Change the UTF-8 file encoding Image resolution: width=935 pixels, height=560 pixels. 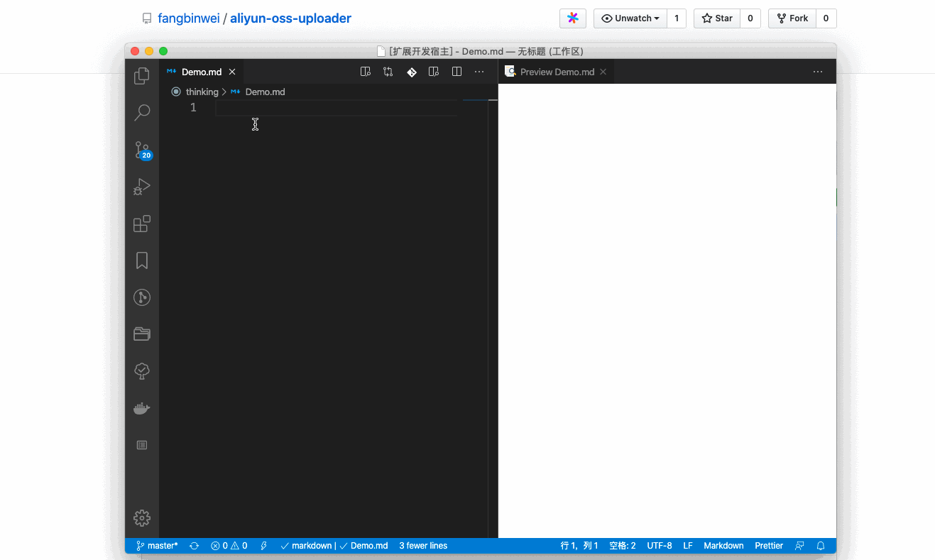coord(660,546)
